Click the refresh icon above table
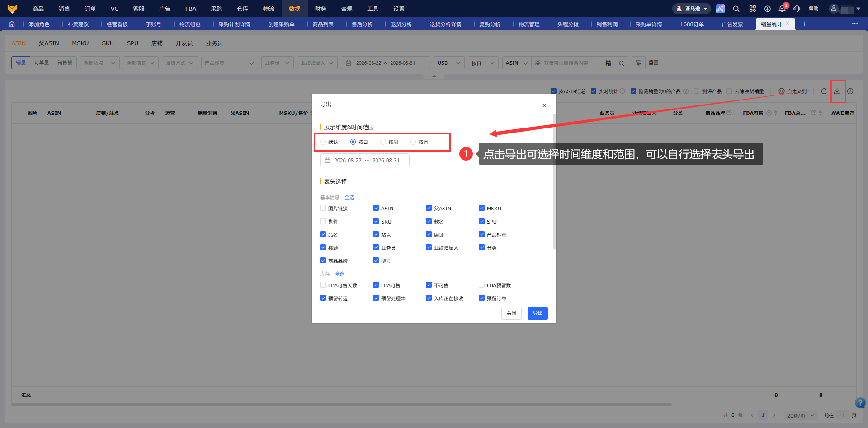This screenshot has width=868, height=428. (824, 91)
